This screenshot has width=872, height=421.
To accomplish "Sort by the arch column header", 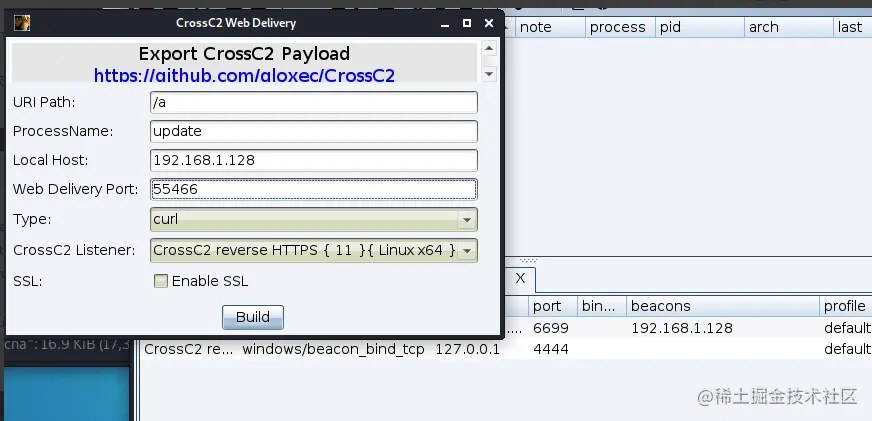I will tap(789, 27).
